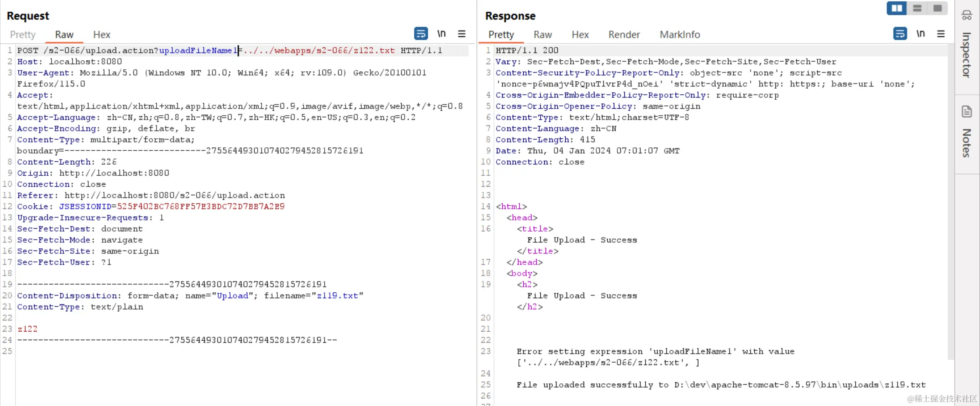
Task: Click Cross-Origin-Opener-Policy: same-origin header
Action: coord(598,106)
